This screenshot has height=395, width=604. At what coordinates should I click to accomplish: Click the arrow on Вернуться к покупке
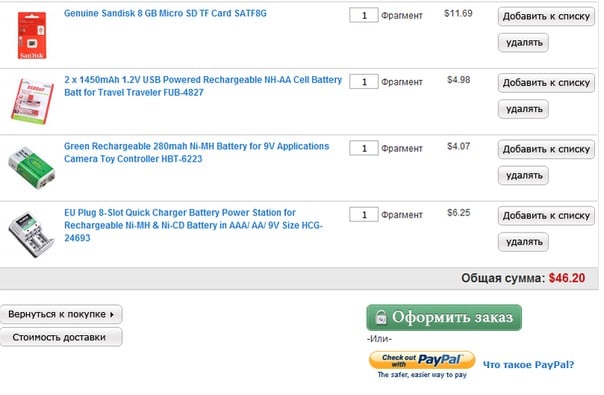112,314
